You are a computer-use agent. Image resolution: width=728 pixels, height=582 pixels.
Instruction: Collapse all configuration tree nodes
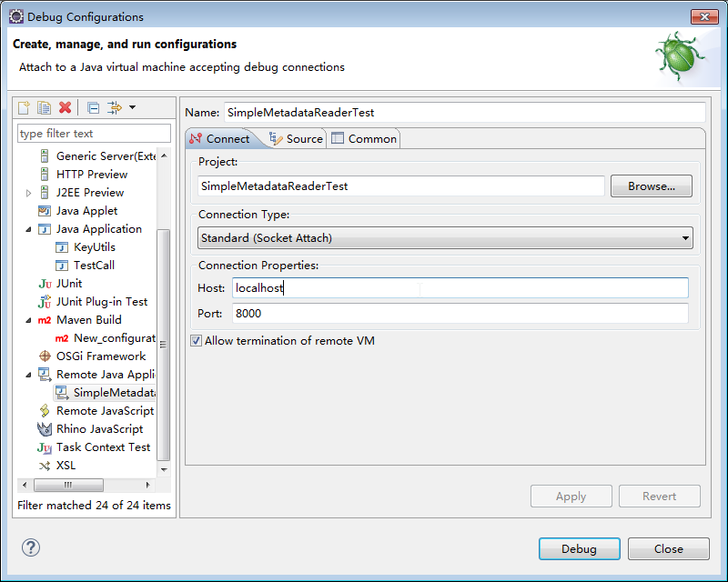point(94,107)
